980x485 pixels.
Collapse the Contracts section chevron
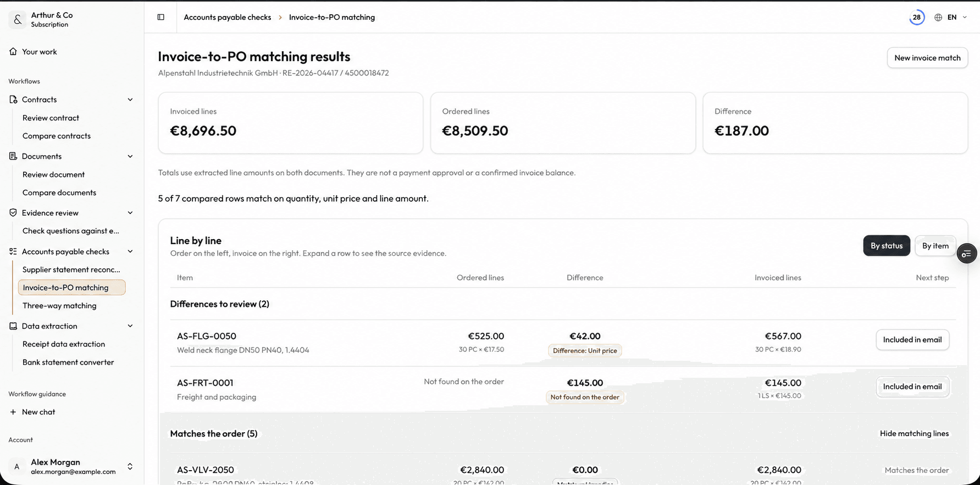coord(130,100)
